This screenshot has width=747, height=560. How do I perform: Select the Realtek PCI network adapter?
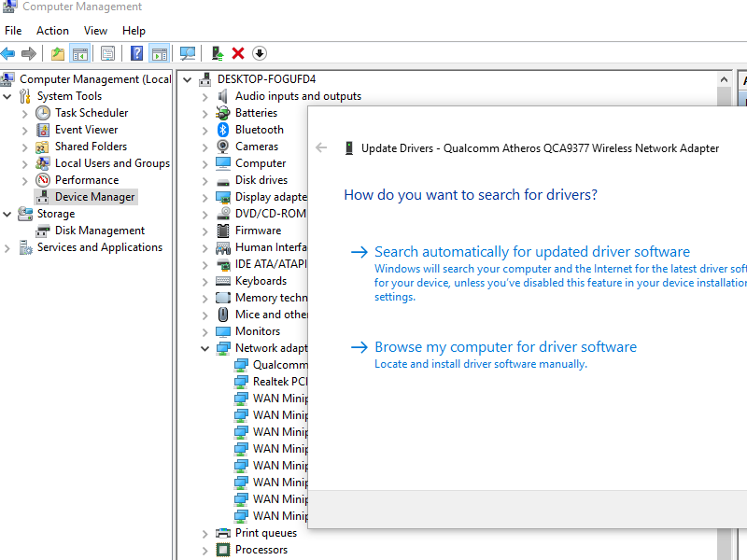pyautogui.click(x=280, y=382)
